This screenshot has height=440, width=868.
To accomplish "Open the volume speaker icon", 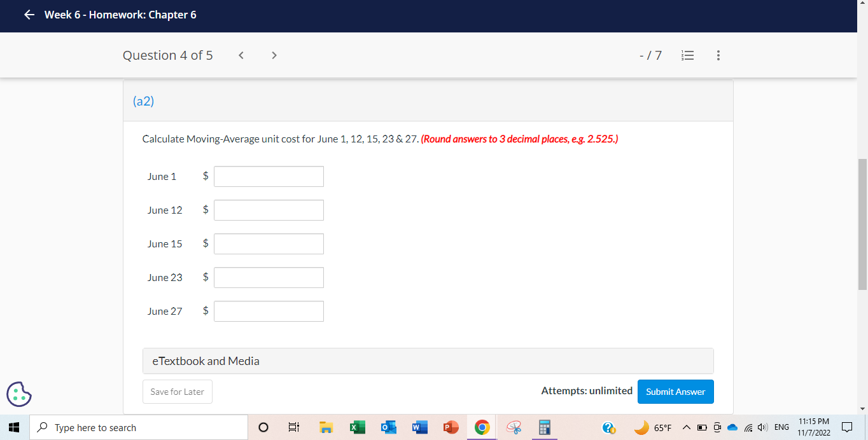I will (x=762, y=428).
